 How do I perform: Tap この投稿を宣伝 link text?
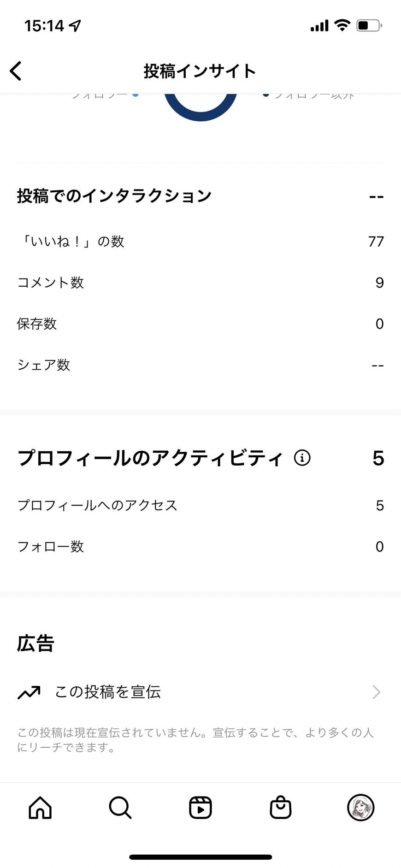click(x=108, y=692)
